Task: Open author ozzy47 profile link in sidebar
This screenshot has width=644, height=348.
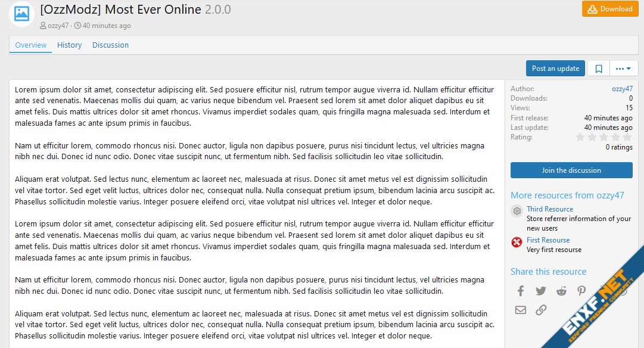Action: click(x=622, y=89)
